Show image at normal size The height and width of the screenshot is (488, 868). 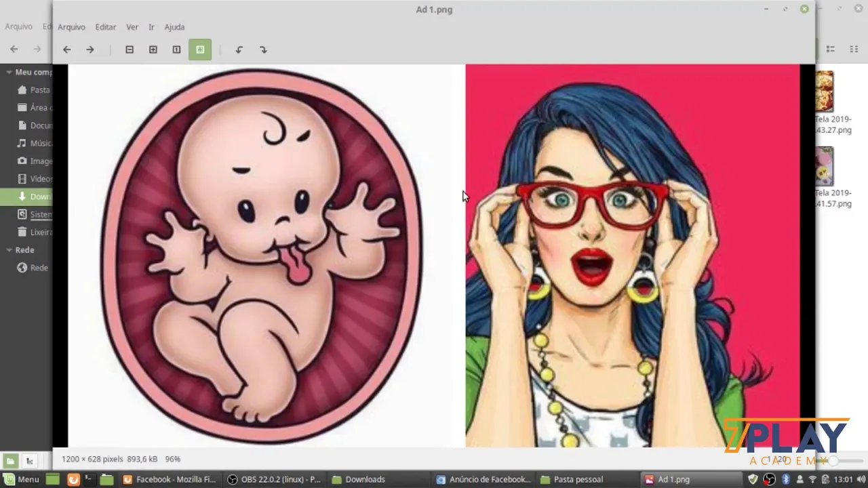176,49
